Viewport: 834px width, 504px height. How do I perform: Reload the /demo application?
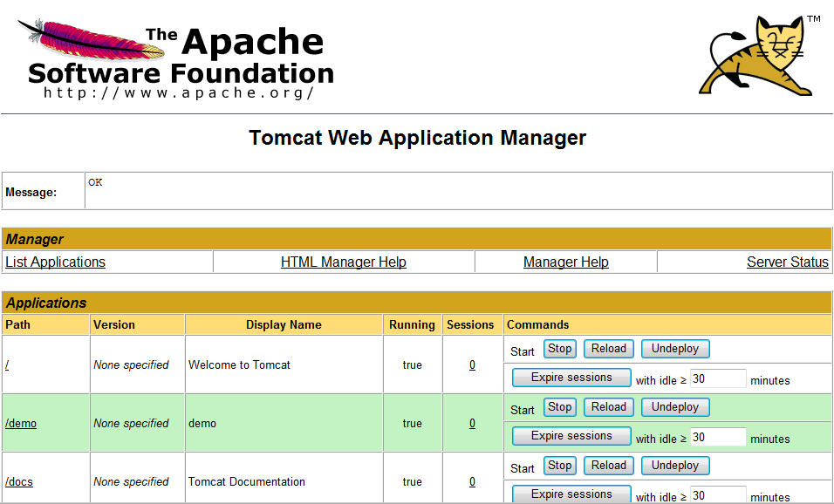point(608,407)
